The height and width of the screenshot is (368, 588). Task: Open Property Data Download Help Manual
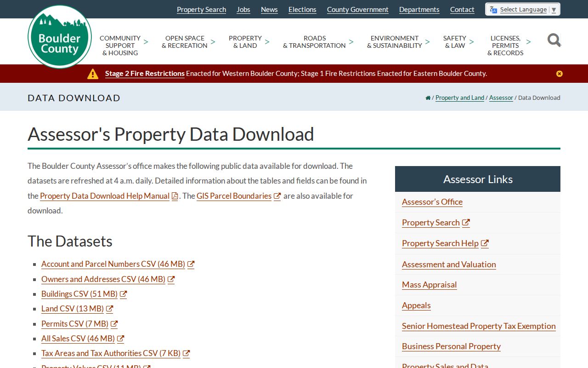point(105,196)
